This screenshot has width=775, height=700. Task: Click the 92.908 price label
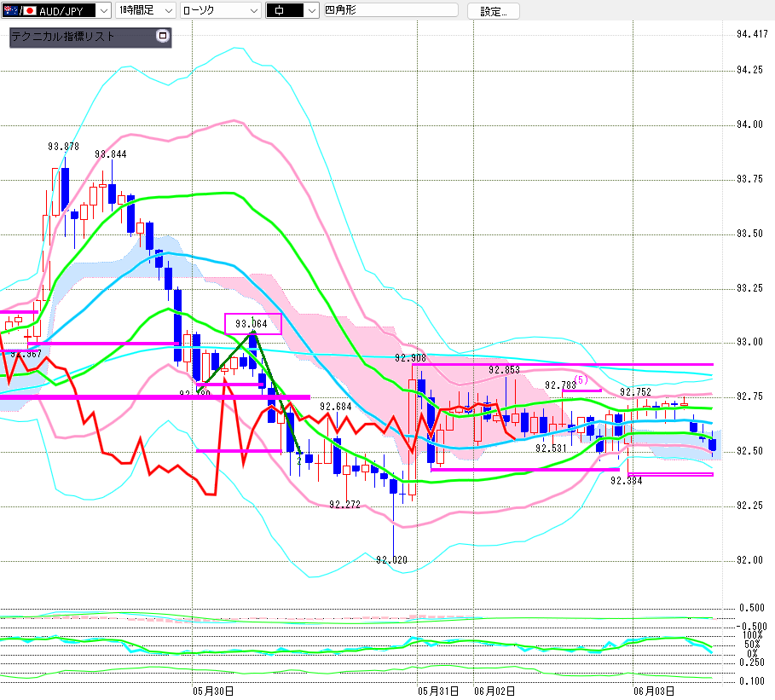pos(410,358)
